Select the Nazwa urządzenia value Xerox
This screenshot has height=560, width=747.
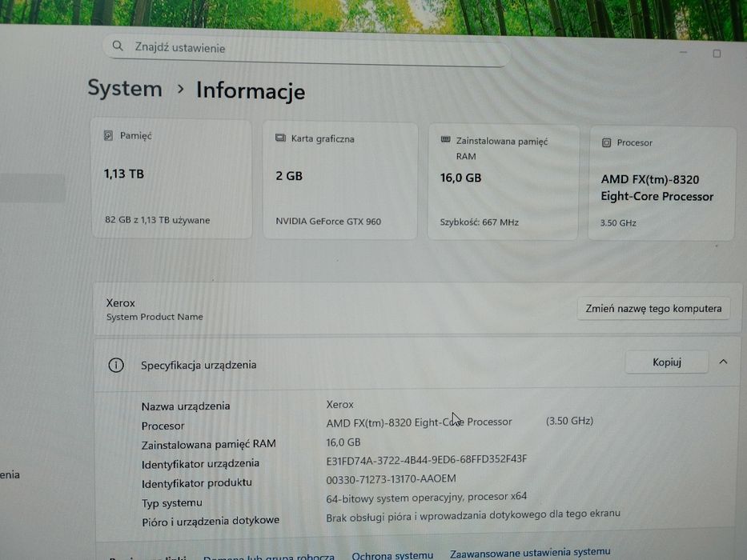click(x=339, y=404)
